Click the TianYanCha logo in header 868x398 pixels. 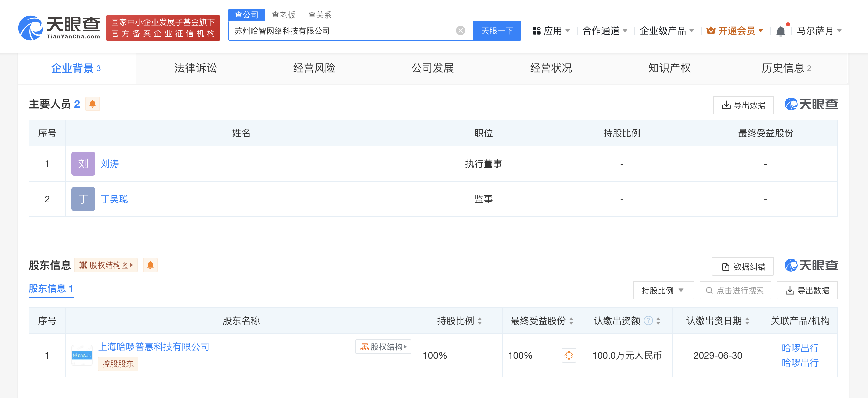tap(59, 28)
